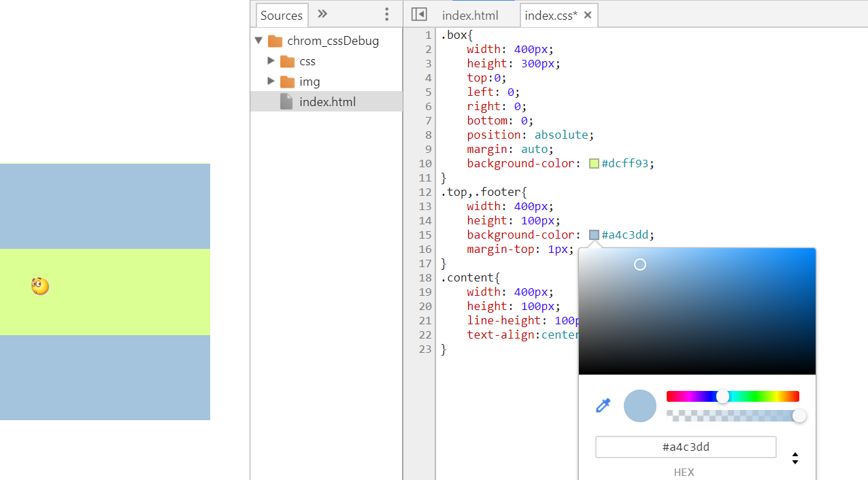
Task: Click the green content area in preview
Action: 105,292
